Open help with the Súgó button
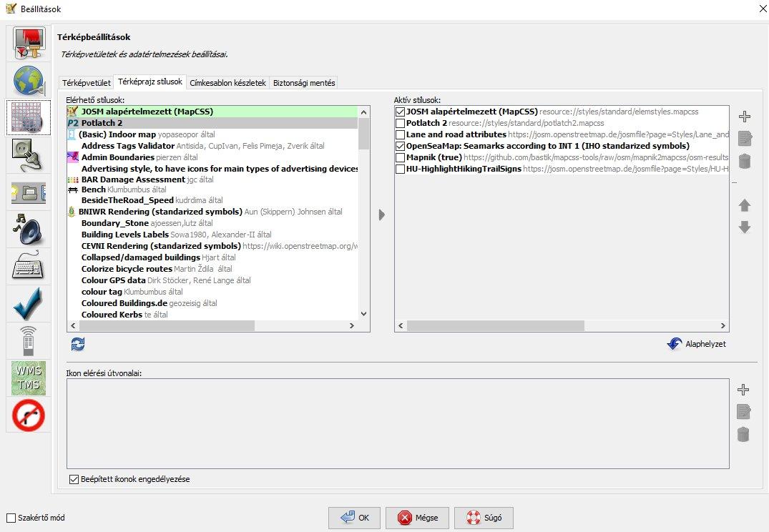The image size is (769, 532). click(484, 518)
